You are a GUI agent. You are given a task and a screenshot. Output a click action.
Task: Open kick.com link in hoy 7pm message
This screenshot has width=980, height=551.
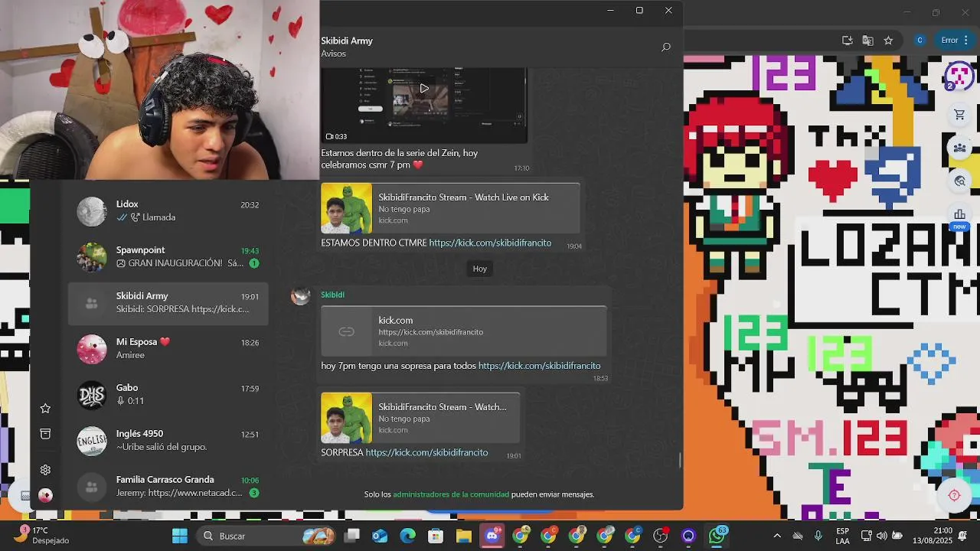[x=539, y=366]
